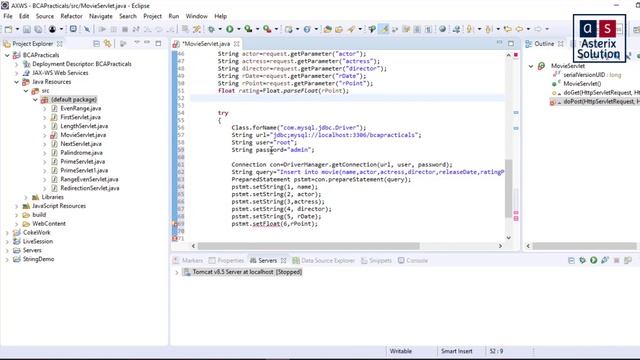Start the server in debug mode
Image resolution: width=640 pixels, height=360 pixels.
(582, 260)
